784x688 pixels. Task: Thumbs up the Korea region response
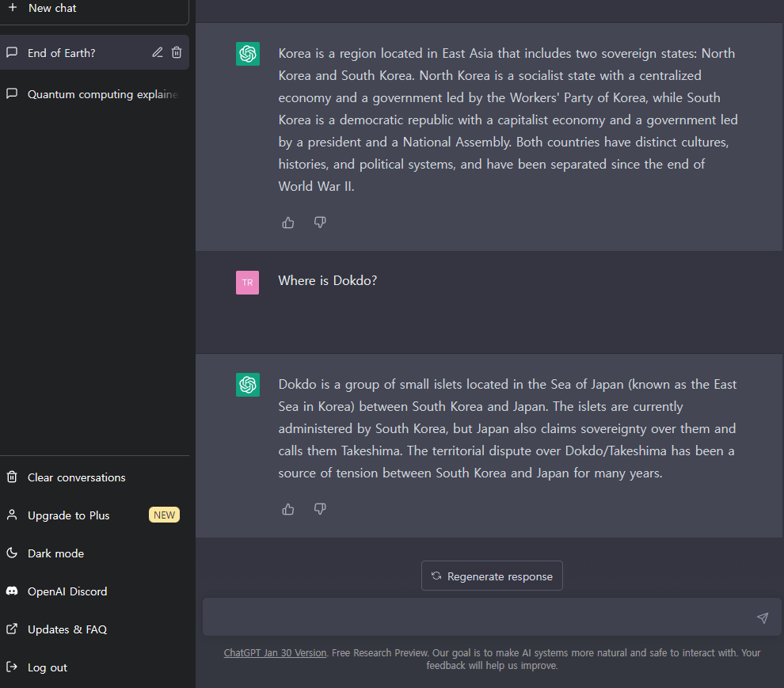(288, 222)
